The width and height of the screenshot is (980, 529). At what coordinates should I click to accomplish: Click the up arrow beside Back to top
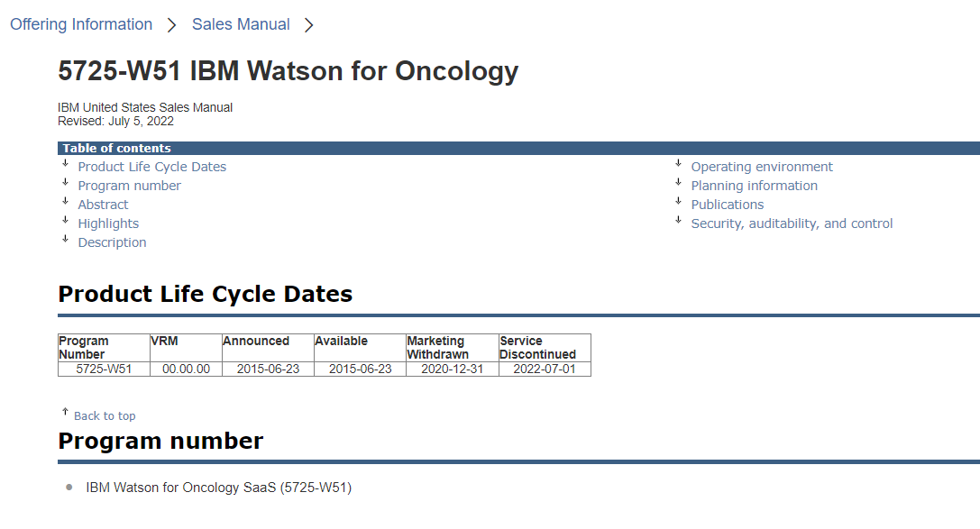coord(65,412)
